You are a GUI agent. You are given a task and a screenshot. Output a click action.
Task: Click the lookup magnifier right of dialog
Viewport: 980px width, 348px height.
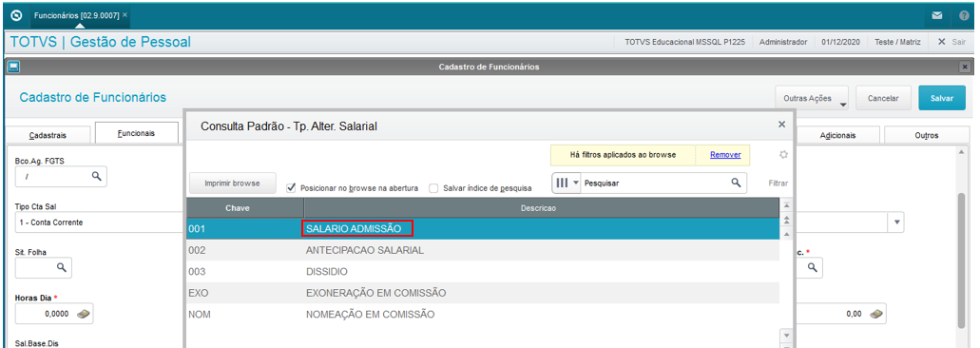(812, 267)
